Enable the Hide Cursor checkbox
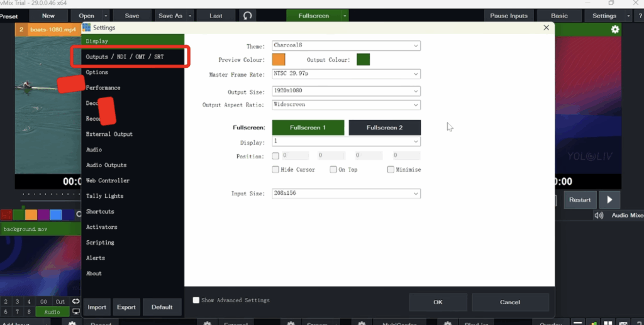Image resolution: width=644 pixels, height=325 pixels. [275, 170]
